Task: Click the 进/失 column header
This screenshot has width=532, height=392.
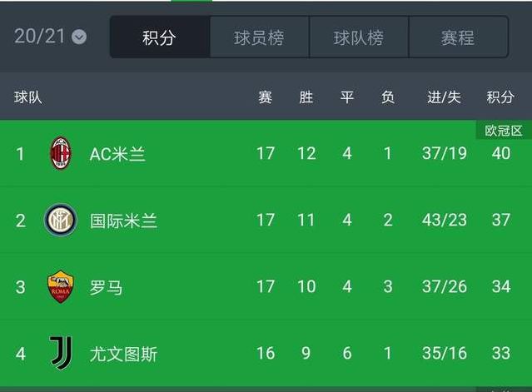Action: (444, 97)
